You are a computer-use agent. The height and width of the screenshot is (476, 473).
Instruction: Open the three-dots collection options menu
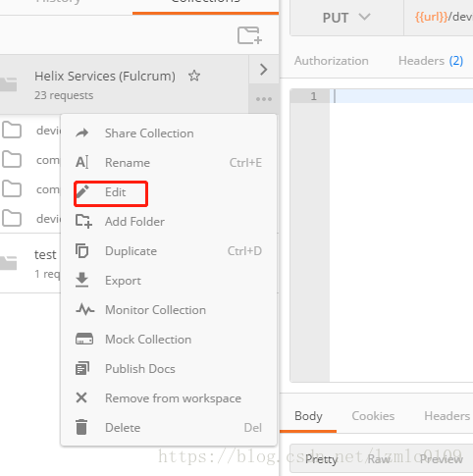264,99
